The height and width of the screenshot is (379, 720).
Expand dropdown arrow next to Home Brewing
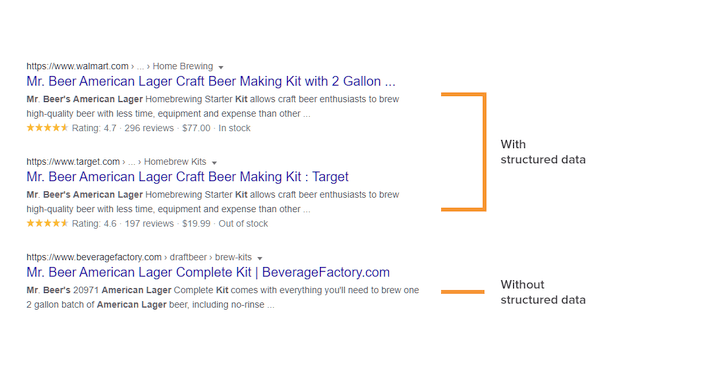click(x=221, y=67)
